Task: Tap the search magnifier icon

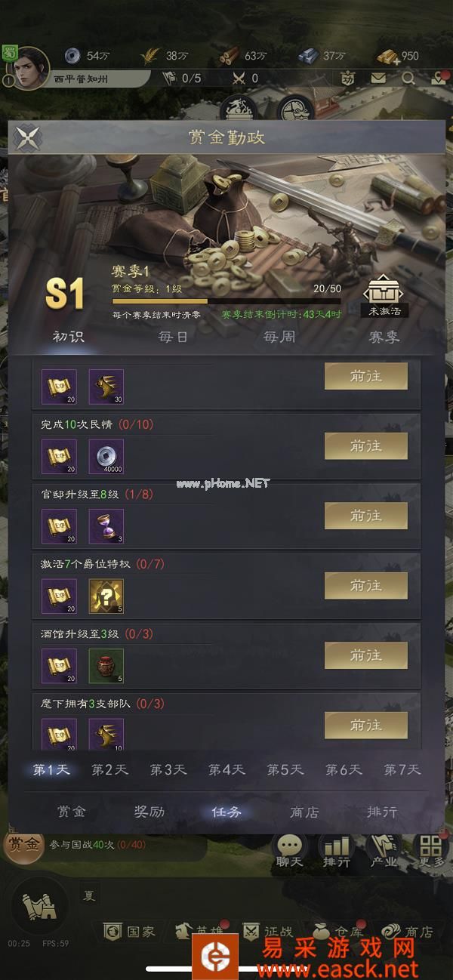Action: [x=408, y=78]
